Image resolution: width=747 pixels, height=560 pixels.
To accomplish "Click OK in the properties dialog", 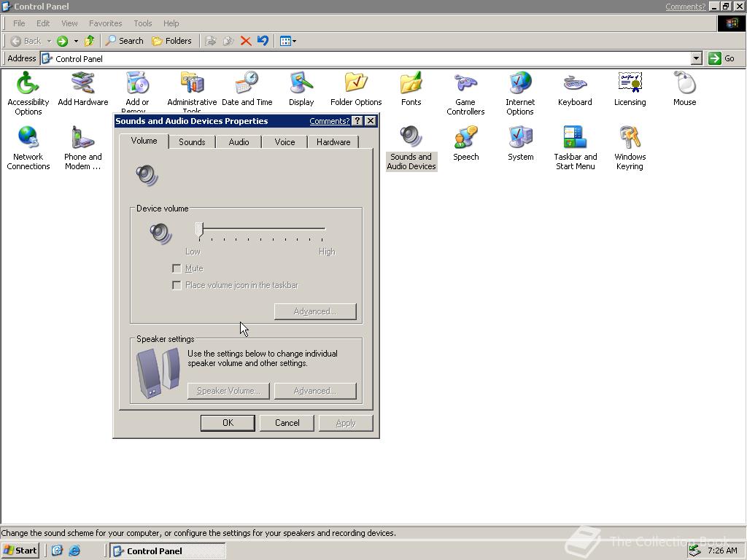I will point(228,423).
